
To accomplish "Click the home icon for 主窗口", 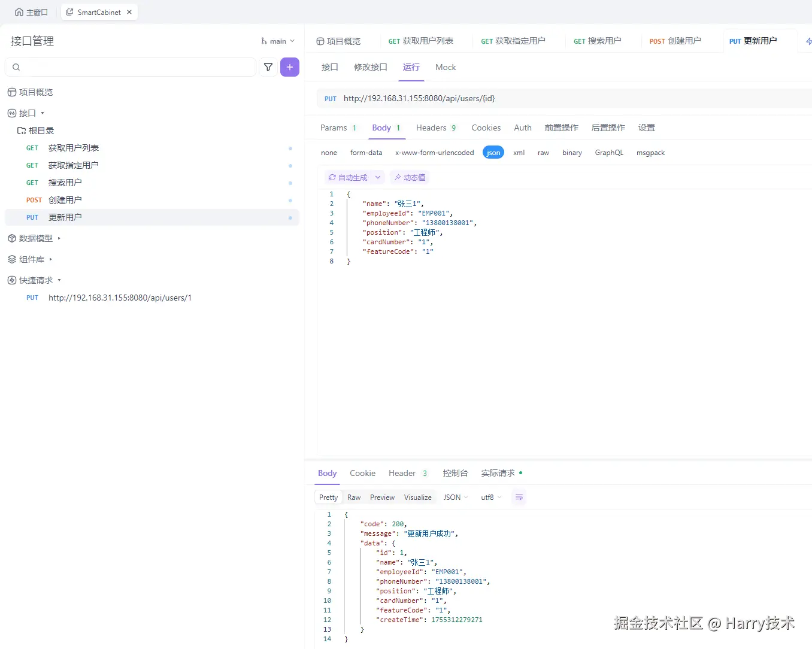I will click(19, 12).
